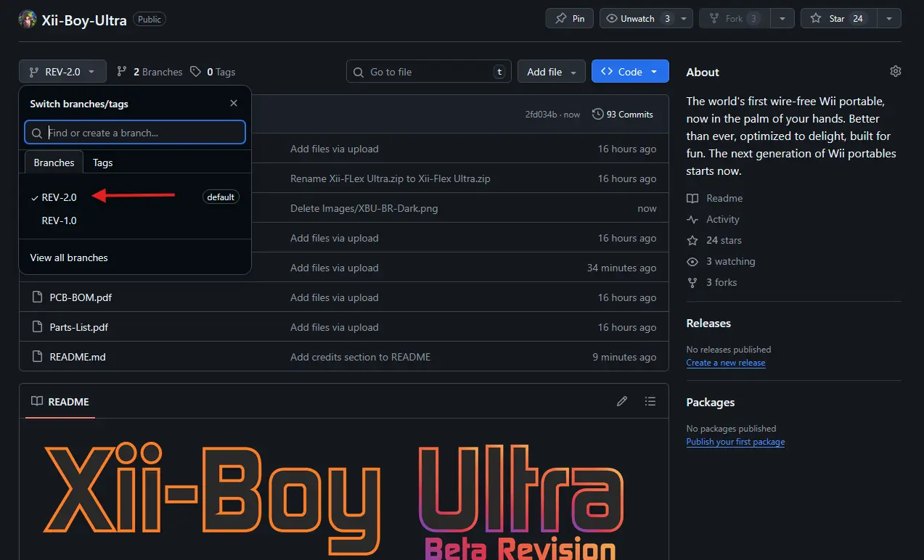Open the README outline list icon

point(650,401)
